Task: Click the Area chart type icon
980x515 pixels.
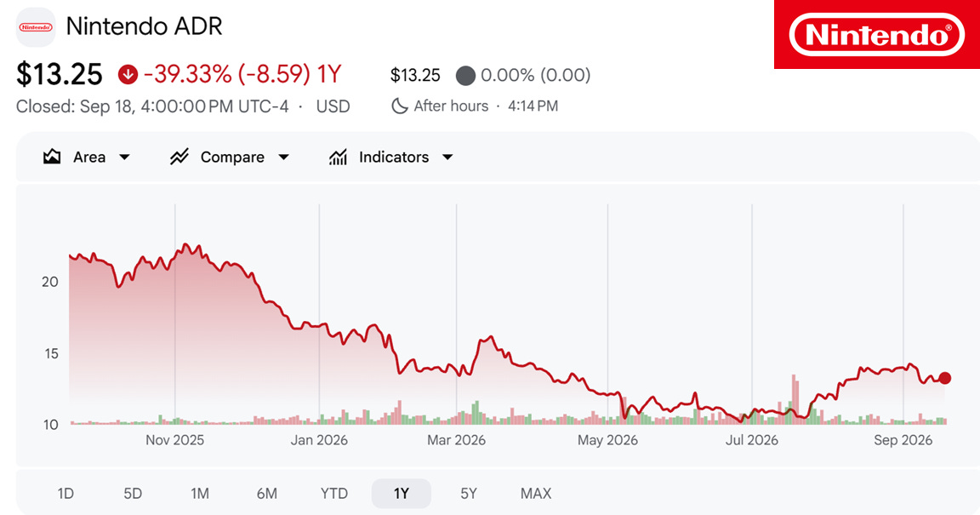Action: coord(52,157)
